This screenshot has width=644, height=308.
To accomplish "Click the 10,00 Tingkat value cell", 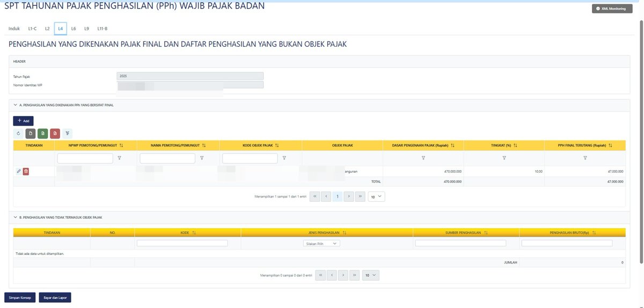I will (504, 171).
